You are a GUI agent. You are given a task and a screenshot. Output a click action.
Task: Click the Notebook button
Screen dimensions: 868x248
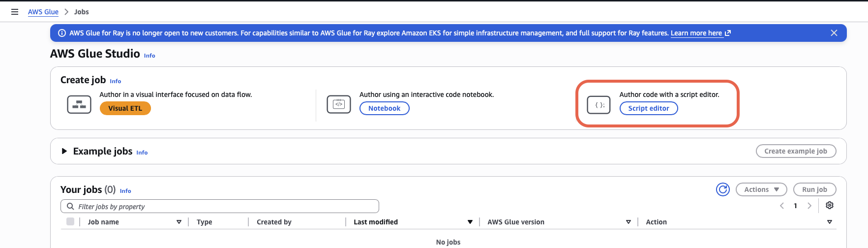click(385, 108)
